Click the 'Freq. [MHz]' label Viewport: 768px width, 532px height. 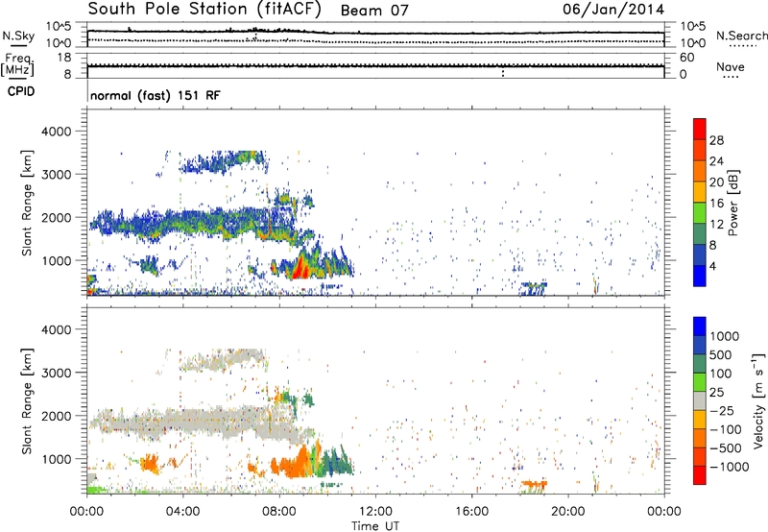point(17,64)
